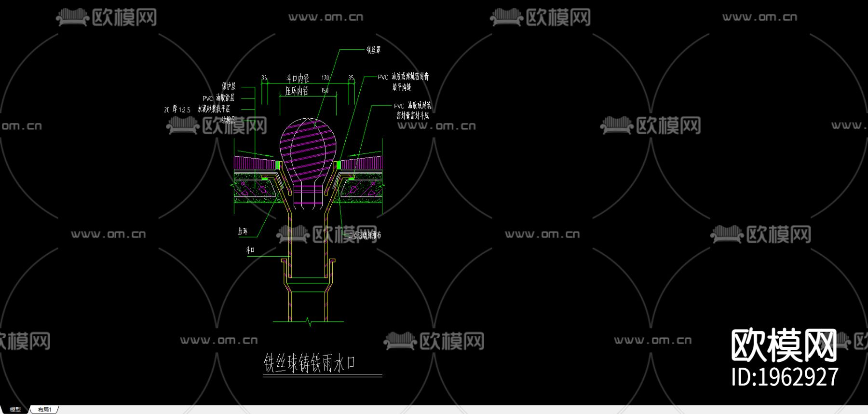Viewport: 868px width, 414px height.
Task: Select the standalone 压环 leader label
Action: [243, 232]
